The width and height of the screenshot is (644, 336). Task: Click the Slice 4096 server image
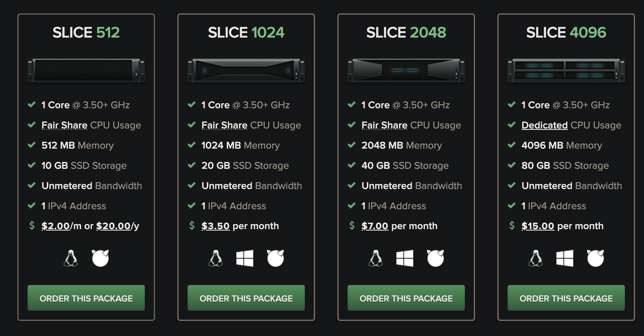click(x=566, y=70)
